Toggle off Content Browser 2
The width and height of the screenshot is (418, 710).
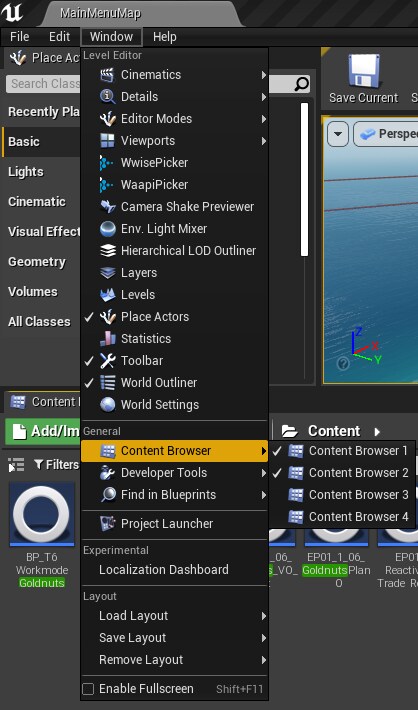point(342,473)
